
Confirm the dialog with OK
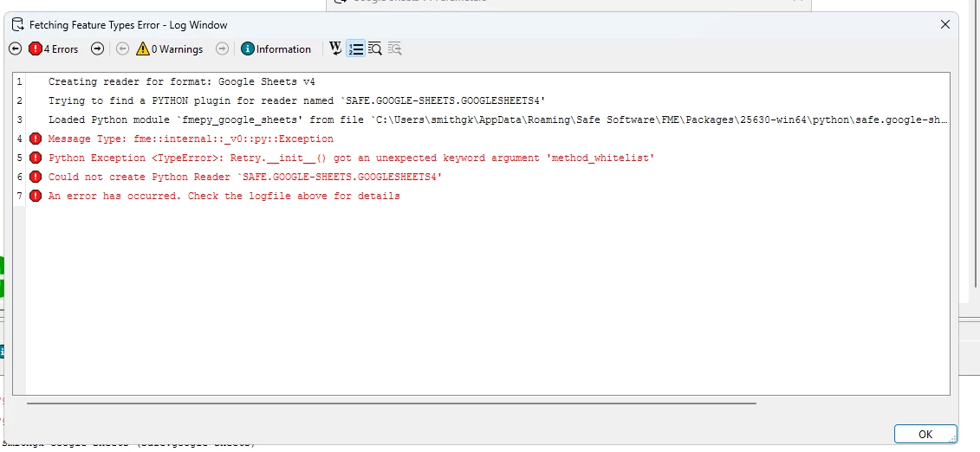(925, 435)
